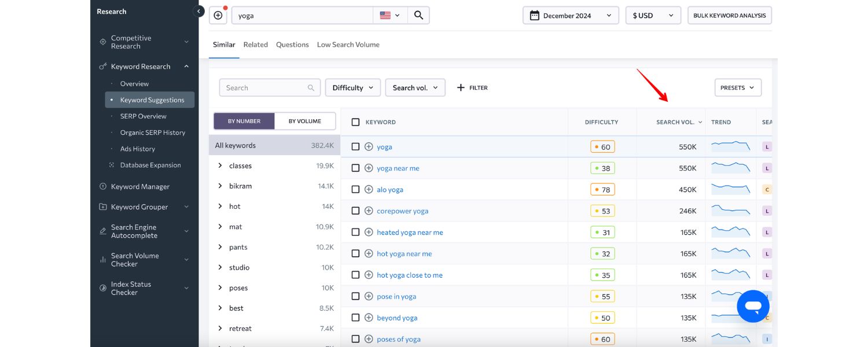Click the keyword filter search input field
This screenshot has height=347, width=868.
click(x=265, y=88)
